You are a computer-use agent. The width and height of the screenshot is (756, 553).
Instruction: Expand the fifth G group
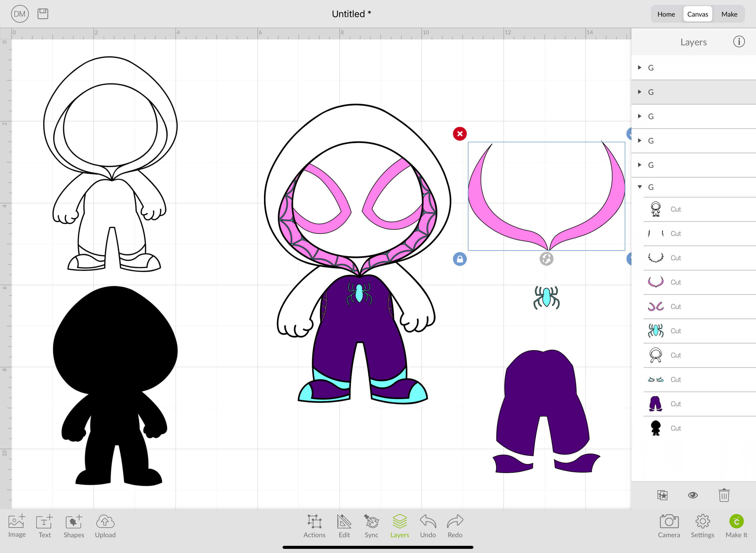[640, 165]
